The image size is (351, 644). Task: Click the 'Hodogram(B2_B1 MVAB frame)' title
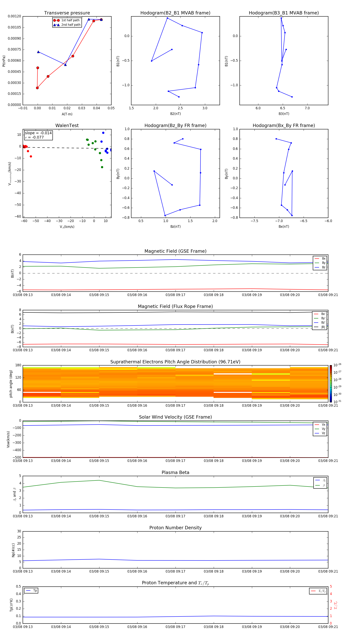175,13
